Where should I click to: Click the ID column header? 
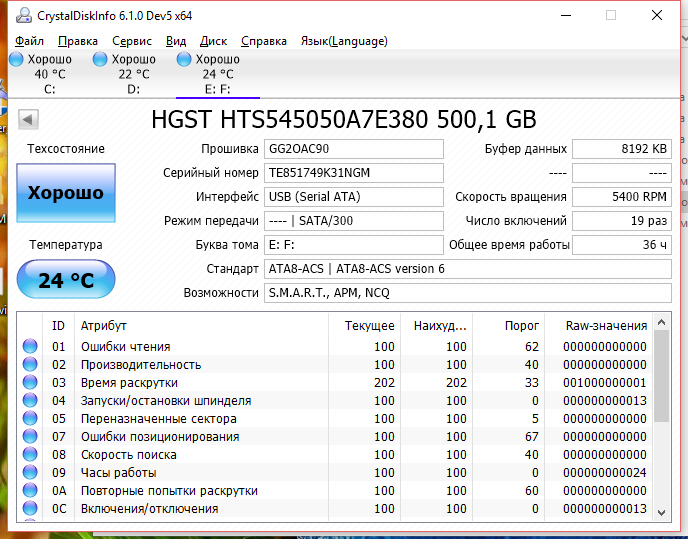58,326
